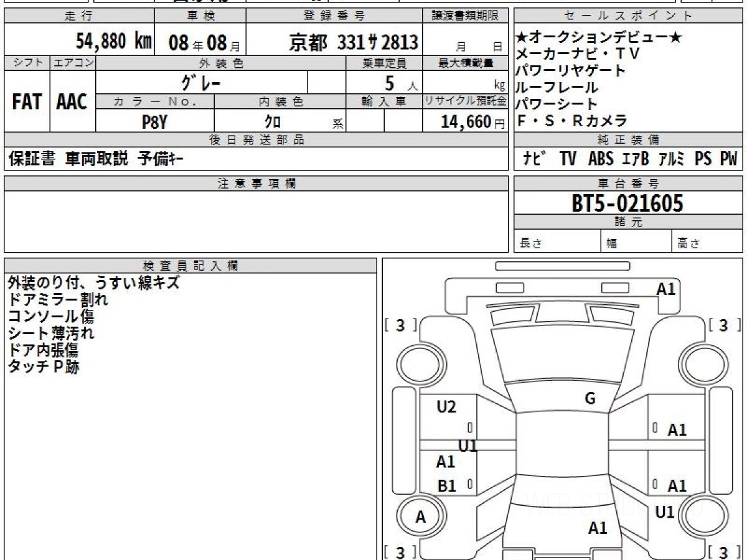Click the 純正装備 header

pos(628,140)
